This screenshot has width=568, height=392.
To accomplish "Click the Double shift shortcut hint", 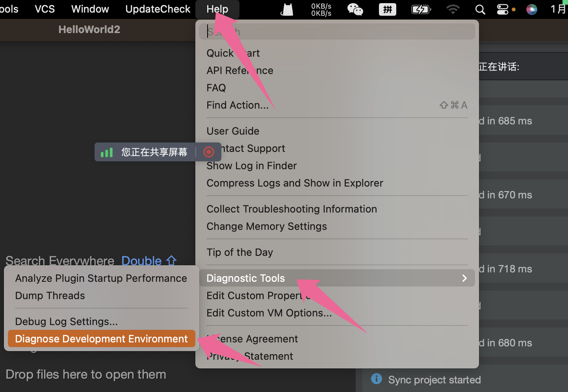I will 149,261.
